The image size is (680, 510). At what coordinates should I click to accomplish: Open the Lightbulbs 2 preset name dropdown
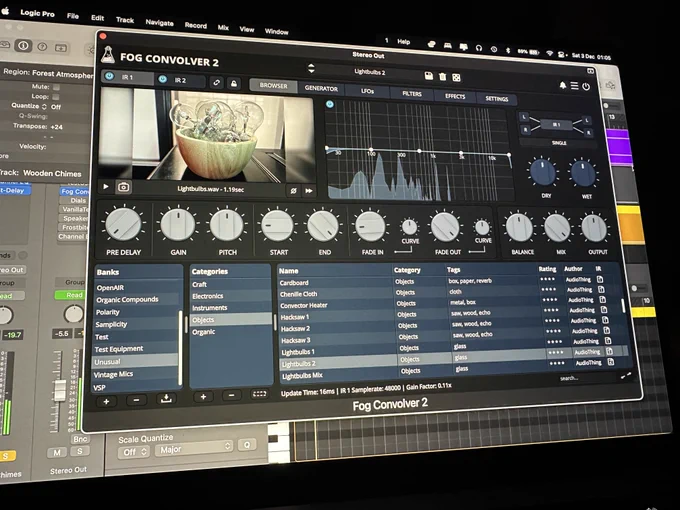click(369, 72)
